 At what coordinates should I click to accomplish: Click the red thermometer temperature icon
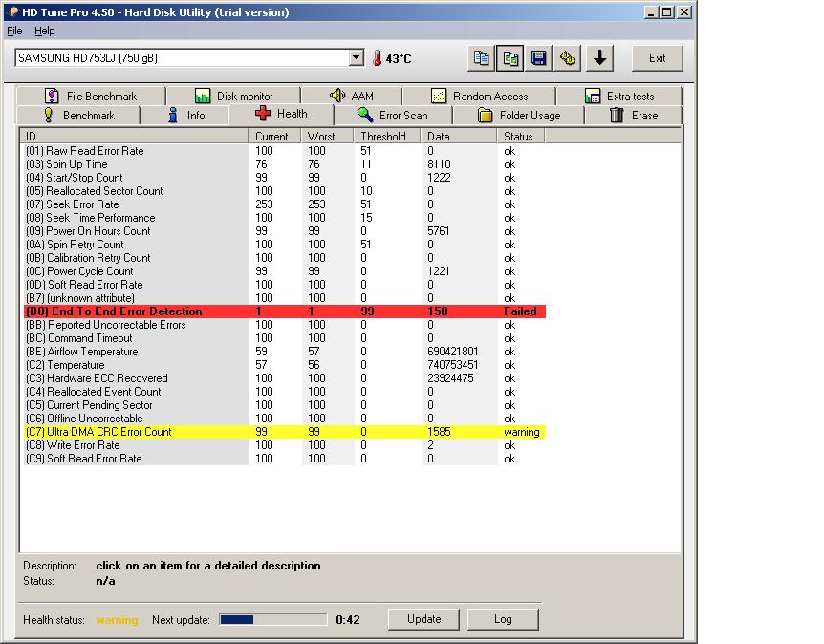tap(377, 57)
